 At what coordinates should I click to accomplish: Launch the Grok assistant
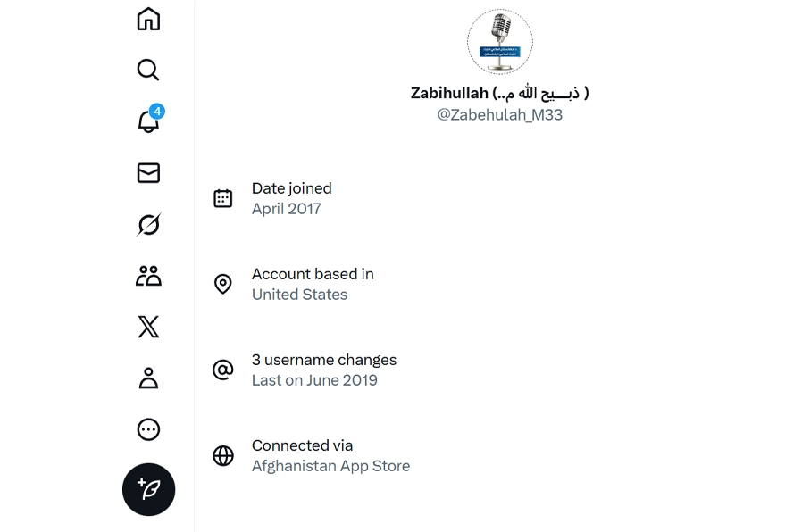(x=148, y=224)
